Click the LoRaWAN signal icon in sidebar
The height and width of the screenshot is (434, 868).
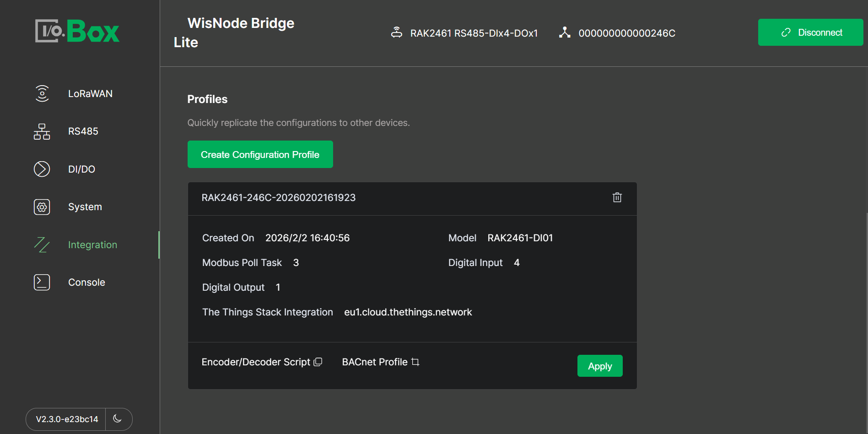pos(42,93)
